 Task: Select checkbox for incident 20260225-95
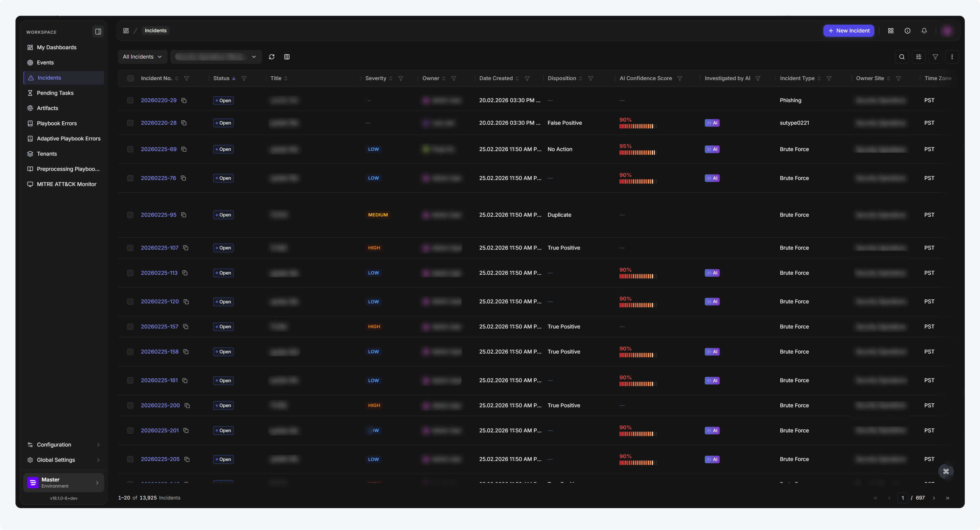(130, 215)
